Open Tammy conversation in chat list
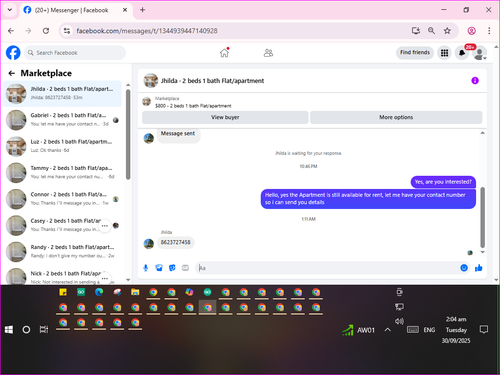Viewport: 500px width, 375px height. 63,172
